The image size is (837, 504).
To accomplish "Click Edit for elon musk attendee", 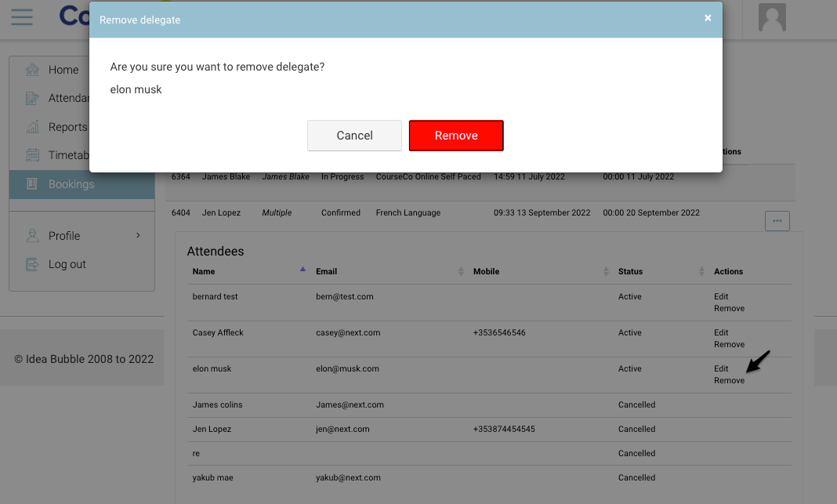I will pyautogui.click(x=721, y=368).
